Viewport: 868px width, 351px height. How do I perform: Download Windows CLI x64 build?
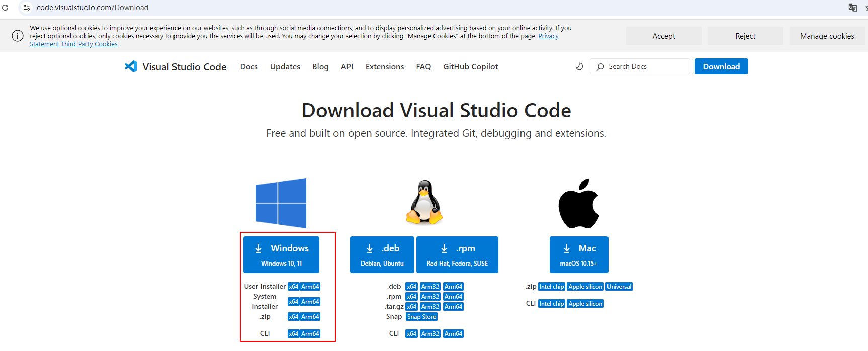click(x=294, y=334)
